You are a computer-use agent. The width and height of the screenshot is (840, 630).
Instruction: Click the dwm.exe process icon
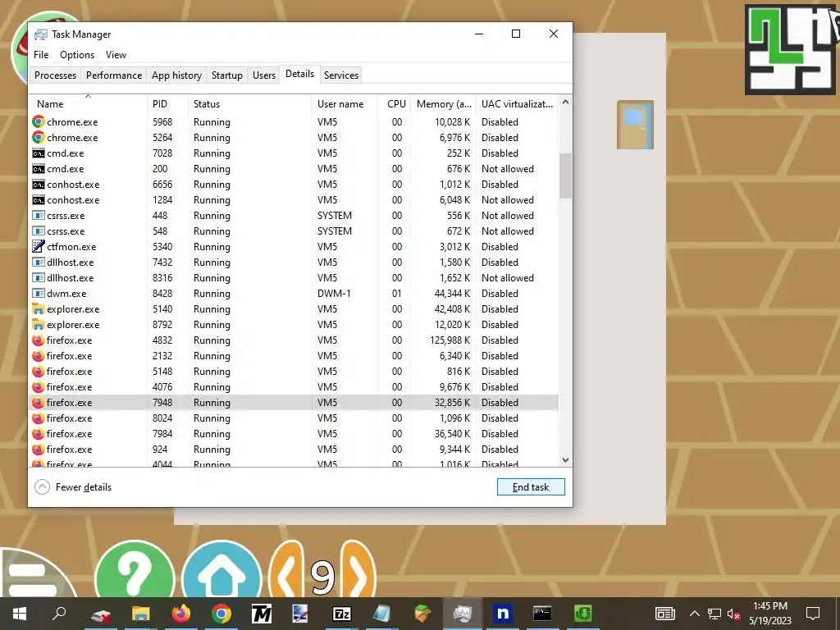coord(38,294)
